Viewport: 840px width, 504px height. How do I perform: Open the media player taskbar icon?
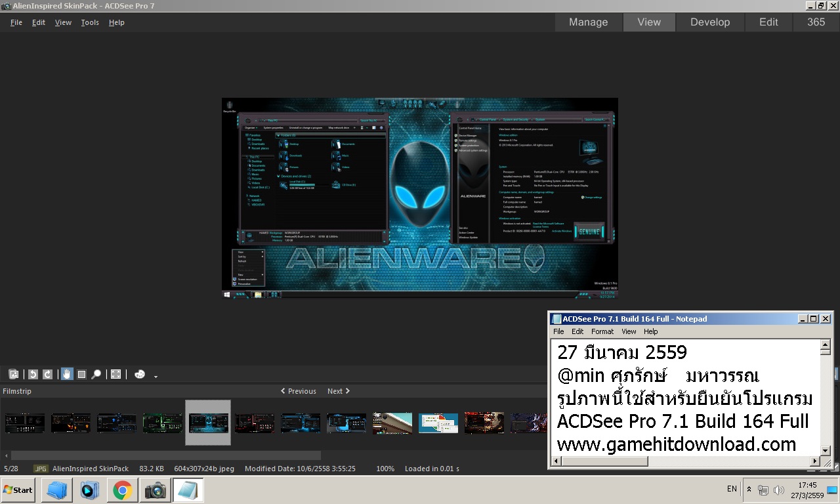pos(89,490)
